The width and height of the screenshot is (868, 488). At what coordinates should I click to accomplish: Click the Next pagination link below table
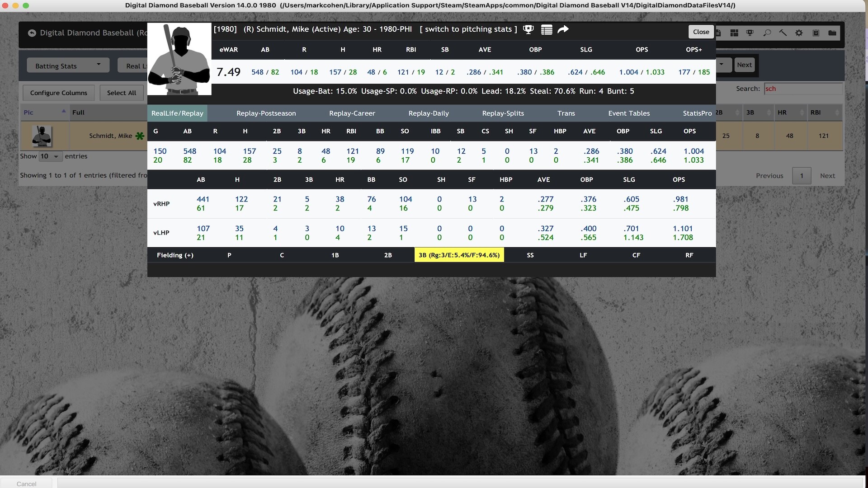(x=827, y=176)
